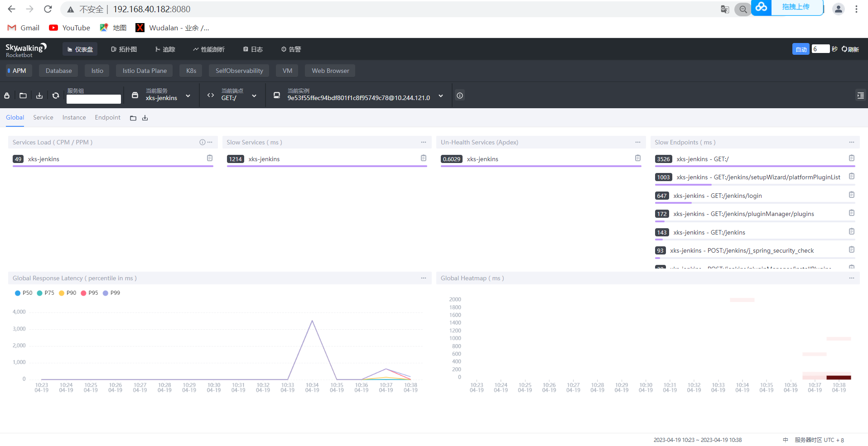Toggle the 自动 auto refresh button
This screenshot has width=868, height=446.
pos(801,49)
